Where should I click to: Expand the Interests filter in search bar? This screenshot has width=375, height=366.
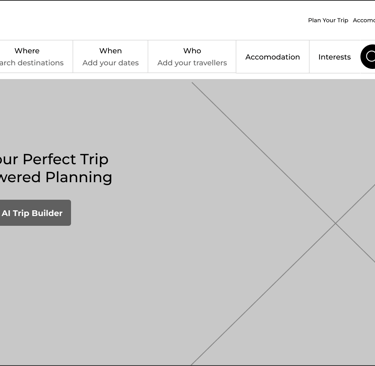[334, 57]
